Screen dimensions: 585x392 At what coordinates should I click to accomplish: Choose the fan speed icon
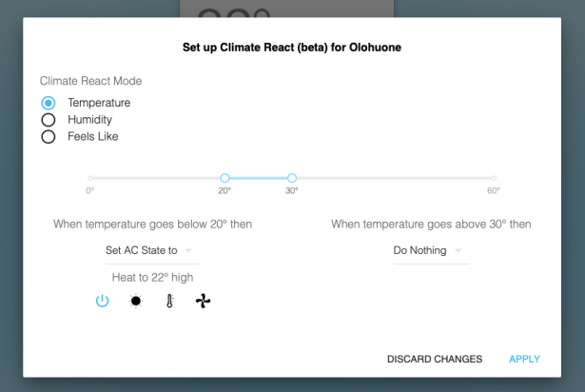pyautogui.click(x=203, y=301)
